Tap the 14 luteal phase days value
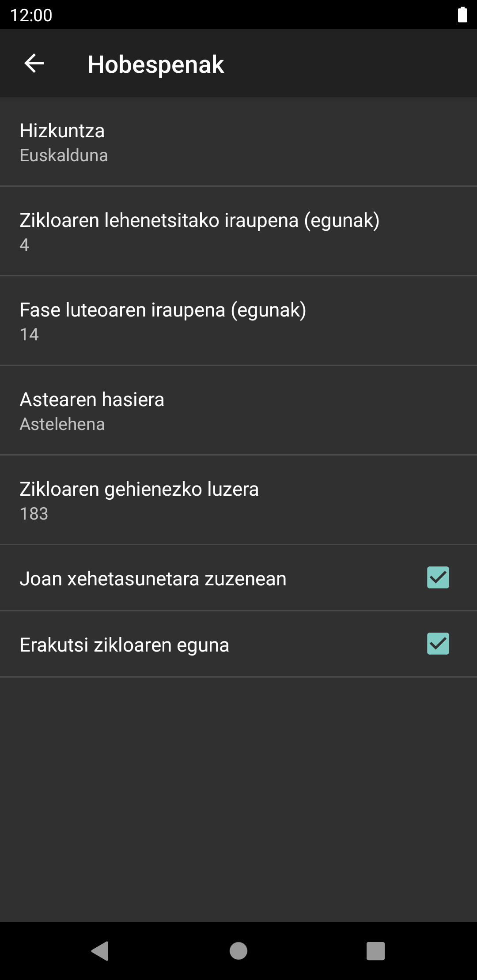The width and height of the screenshot is (477, 980). point(29,335)
